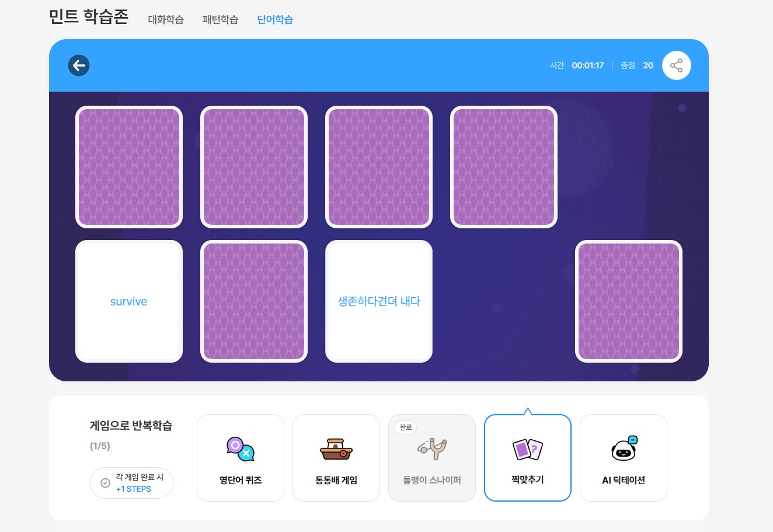
Task: Click the back arrow icon
Action: point(79,65)
